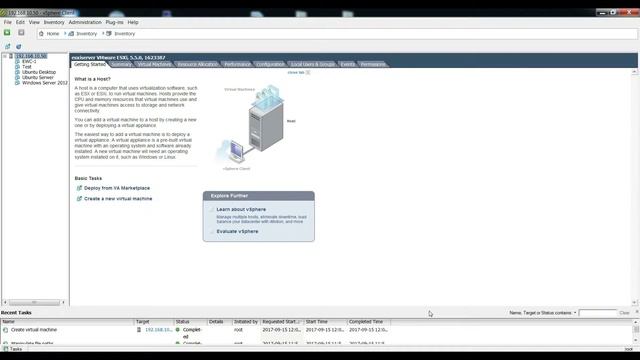Click the Windows Server 2012 VM icon
The width and height of the screenshot is (640, 360).
pos(17,82)
